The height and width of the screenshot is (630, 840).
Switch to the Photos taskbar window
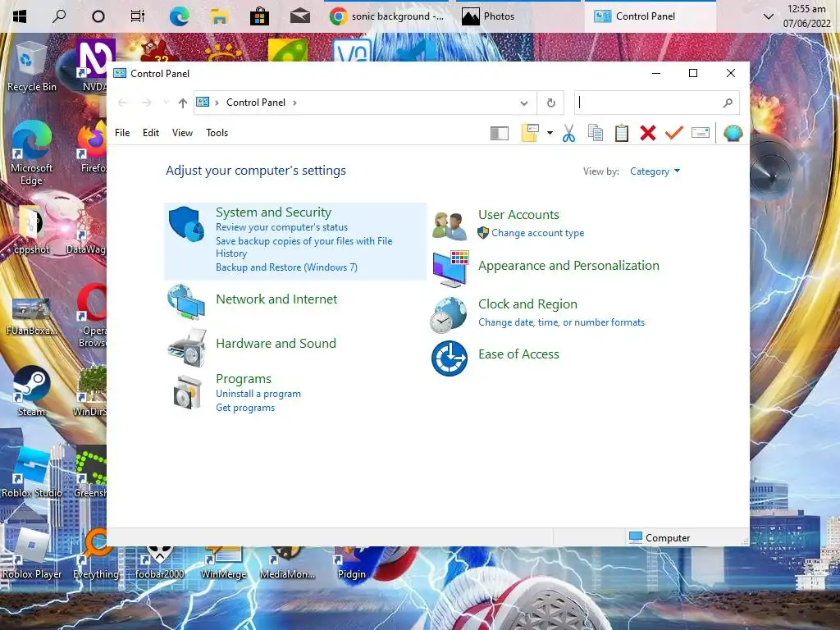click(518, 16)
